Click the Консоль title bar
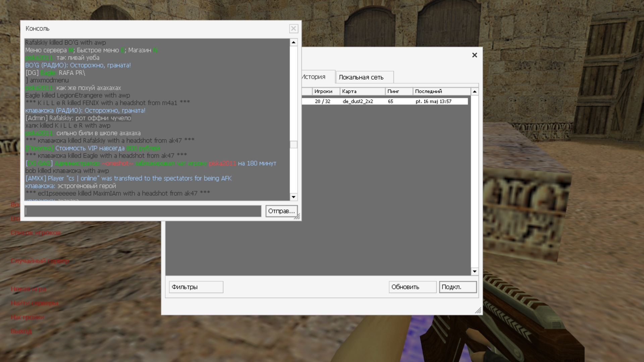 [x=154, y=28]
